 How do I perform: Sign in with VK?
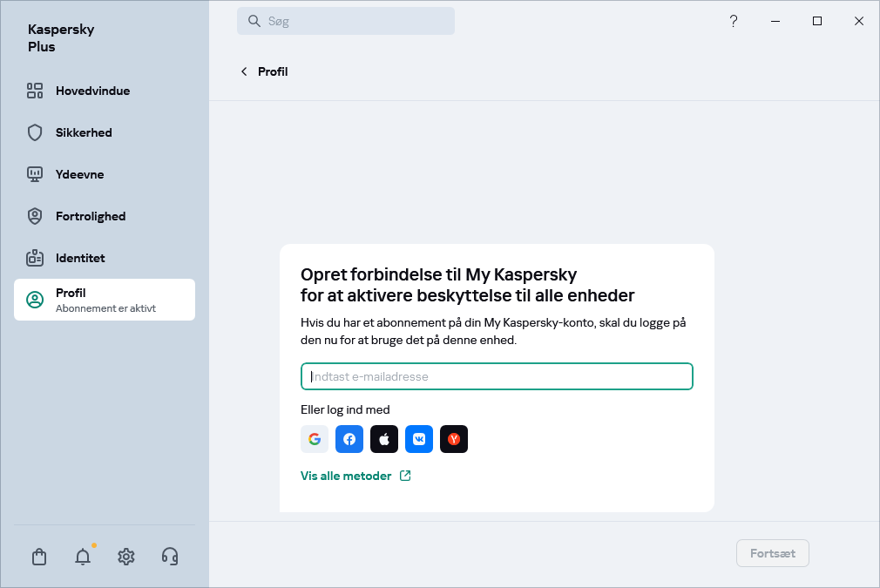point(419,439)
